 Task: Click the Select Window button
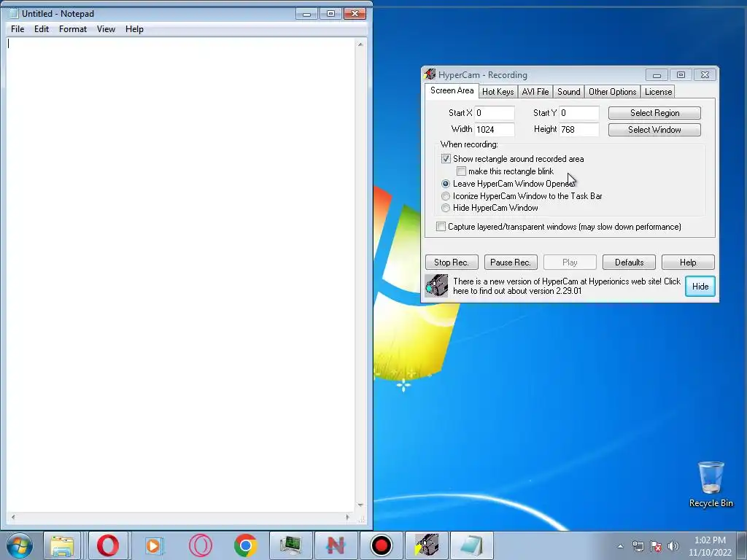pos(654,130)
